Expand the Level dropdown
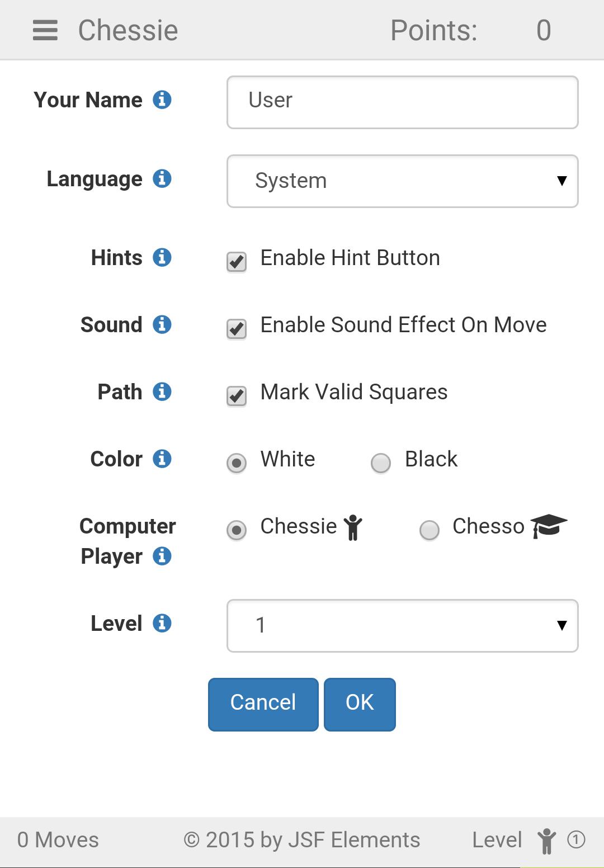The height and width of the screenshot is (868, 604). pos(403,626)
